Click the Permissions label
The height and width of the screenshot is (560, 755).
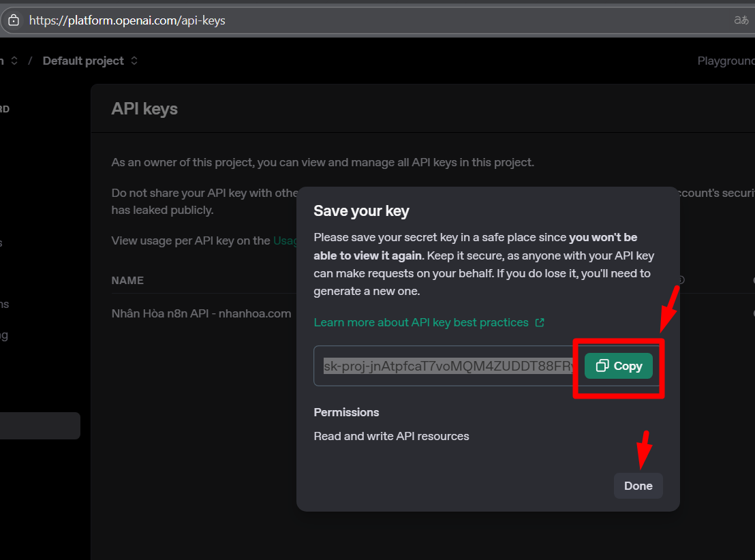click(x=346, y=412)
